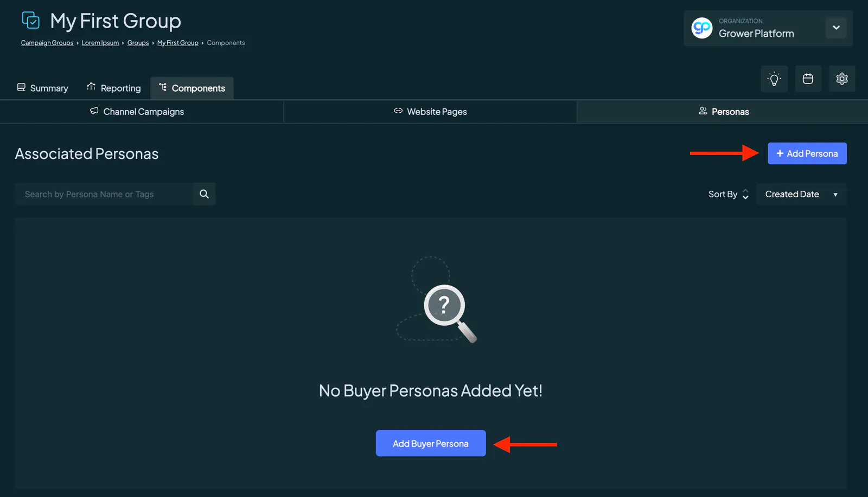868x497 pixels.
Task: Expand the organization dropdown chevron
Action: [836, 28]
